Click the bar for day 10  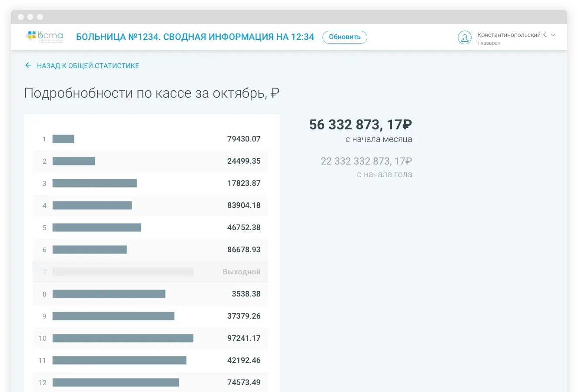[123, 338]
